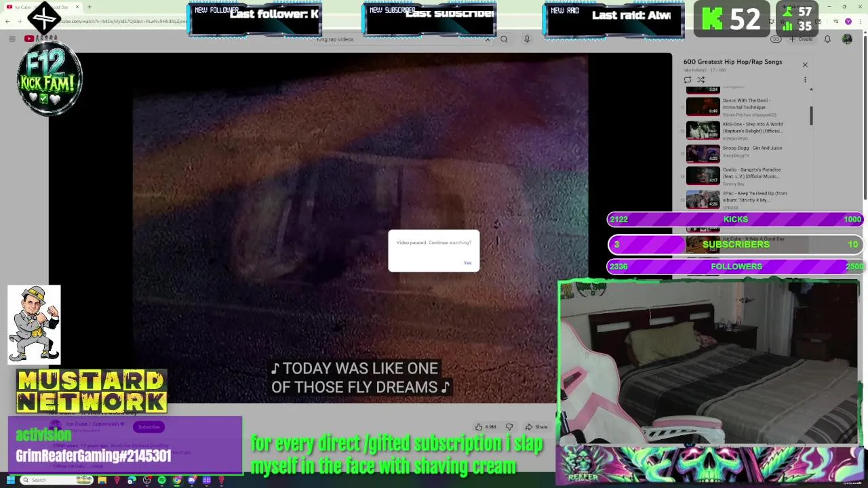The width and height of the screenshot is (868, 488).
Task: Click the Share button below video
Action: tap(536, 427)
